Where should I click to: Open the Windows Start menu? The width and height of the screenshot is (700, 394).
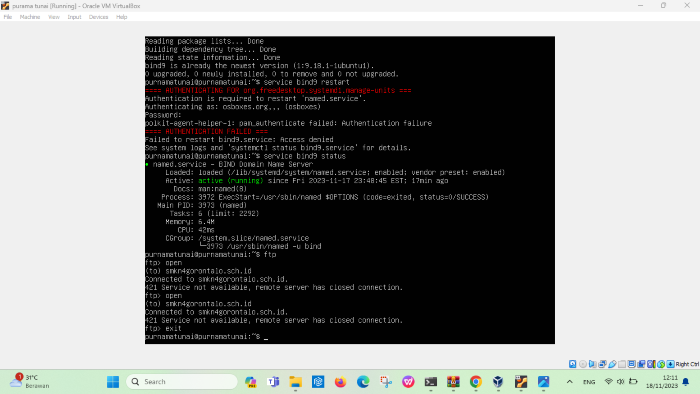(113, 382)
